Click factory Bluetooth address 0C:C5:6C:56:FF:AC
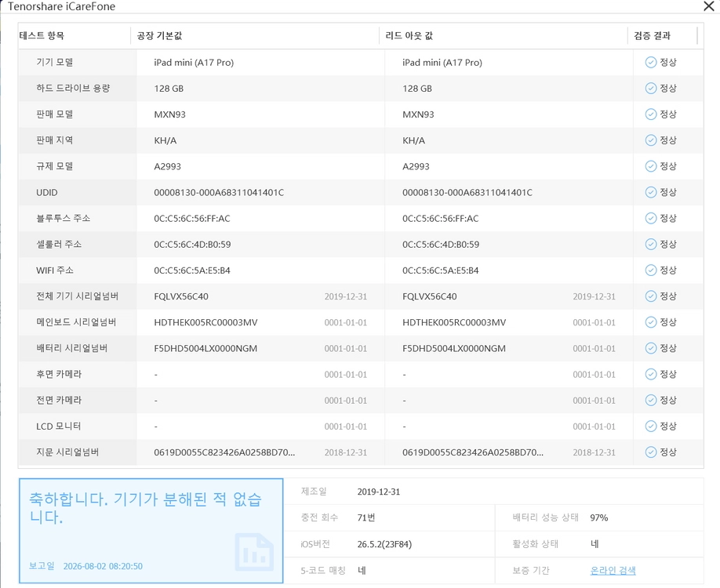The width and height of the screenshot is (720, 588). pyautogui.click(x=192, y=219)
